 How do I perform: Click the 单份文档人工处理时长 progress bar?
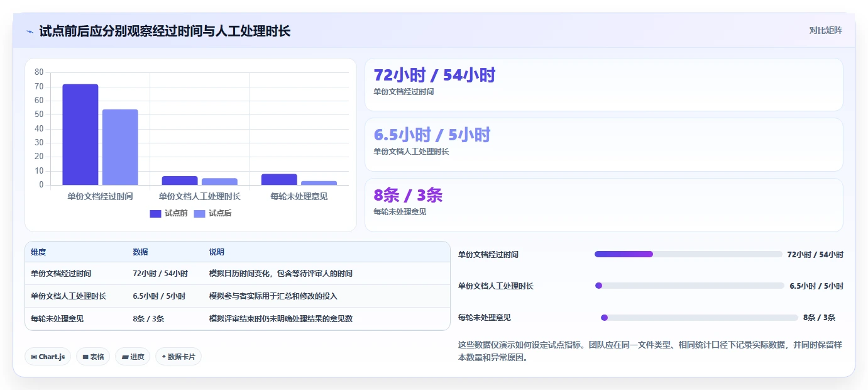(689, 286)
